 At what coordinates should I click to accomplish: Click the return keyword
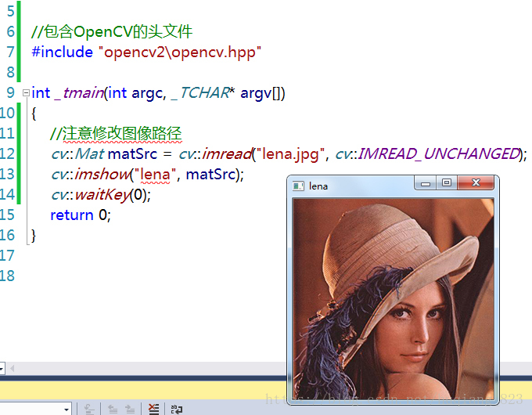tap(72, 215)
